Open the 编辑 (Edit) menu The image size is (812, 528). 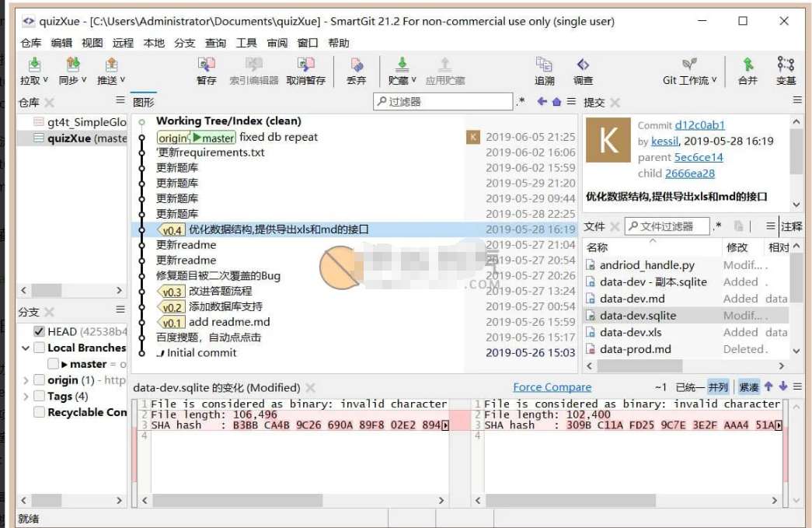coord(61,43)
